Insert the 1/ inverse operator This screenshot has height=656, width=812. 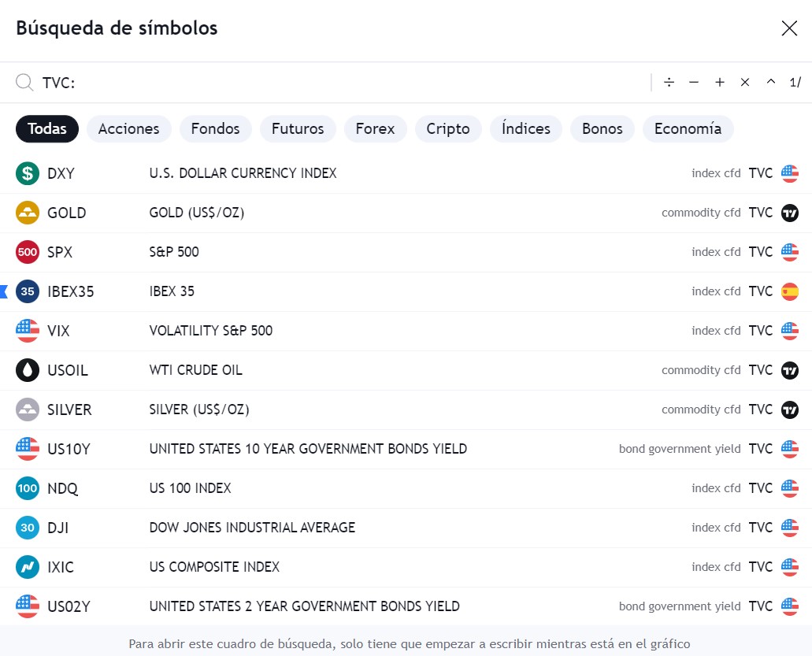pos(795,83)
